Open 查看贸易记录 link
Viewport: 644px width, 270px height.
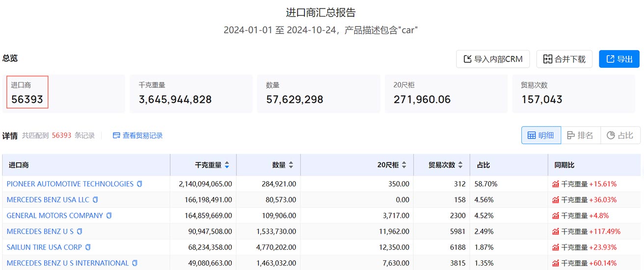click(138, 135)
